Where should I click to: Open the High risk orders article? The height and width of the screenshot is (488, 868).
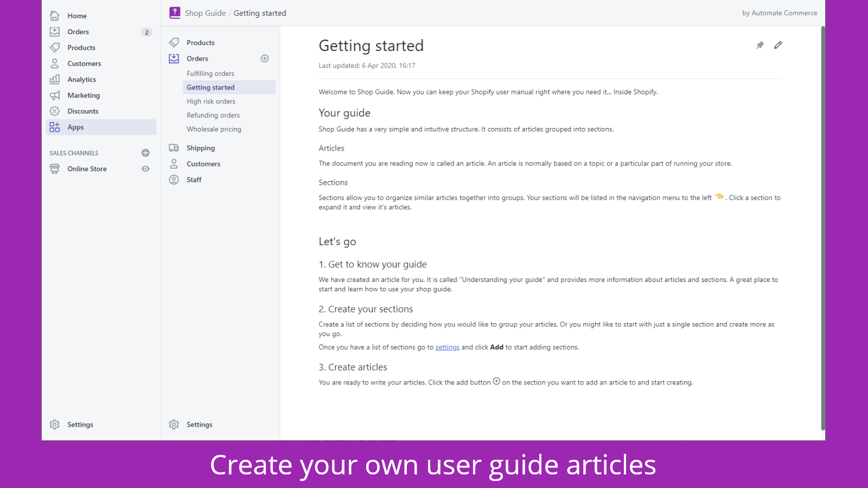pos(210,101)
